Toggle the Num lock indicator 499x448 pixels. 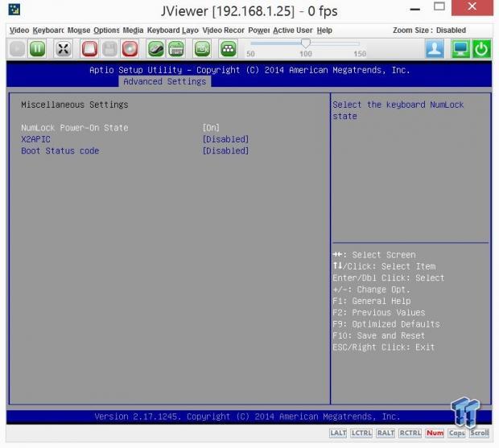coord(435,433)
